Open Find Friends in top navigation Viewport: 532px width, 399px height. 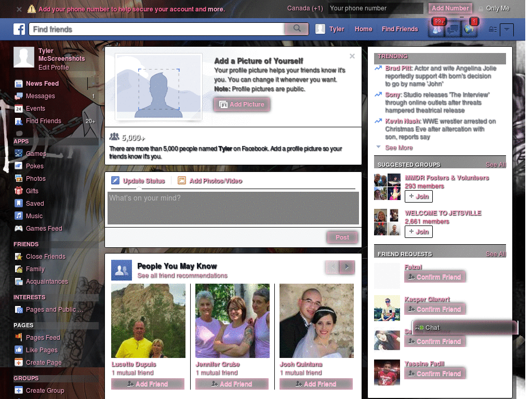400,29
